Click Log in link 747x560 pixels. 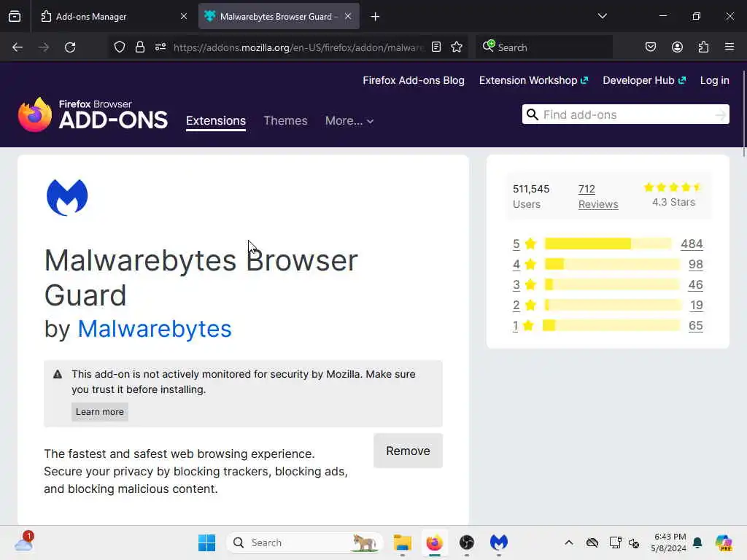tap(715, 80)
